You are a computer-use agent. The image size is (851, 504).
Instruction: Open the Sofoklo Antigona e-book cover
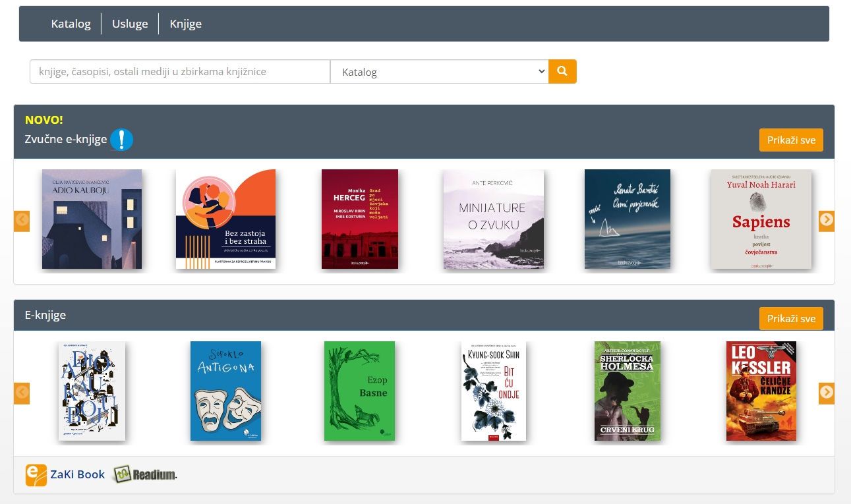click(x=225, y=391)
